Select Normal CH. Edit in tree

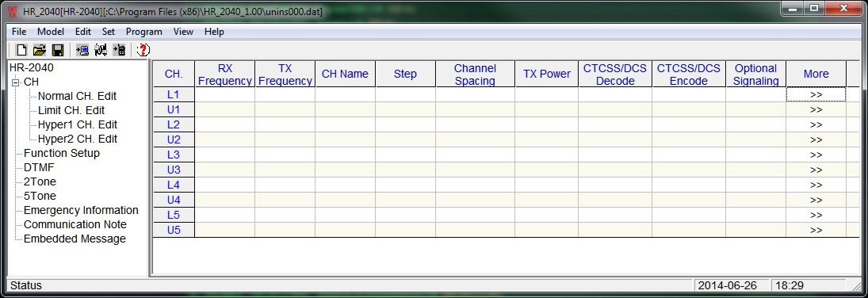(x=77, y=97)
